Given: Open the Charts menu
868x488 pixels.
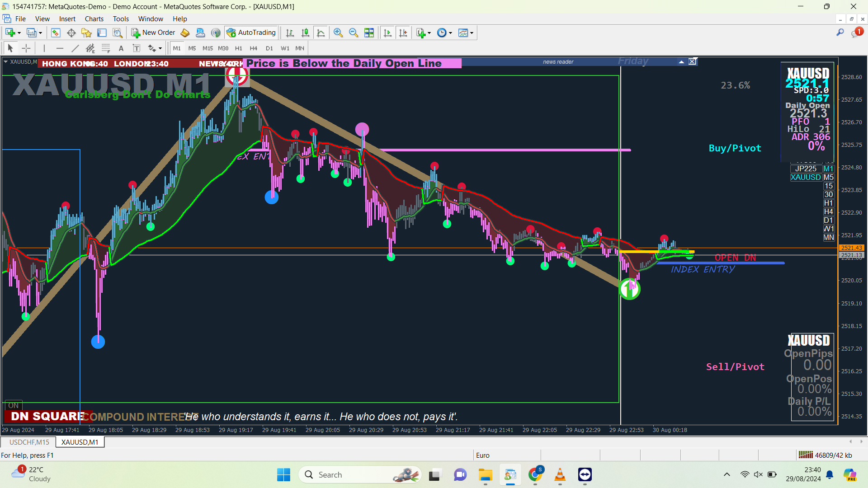Looking at the screenshot, I should [x=94, y=19].
